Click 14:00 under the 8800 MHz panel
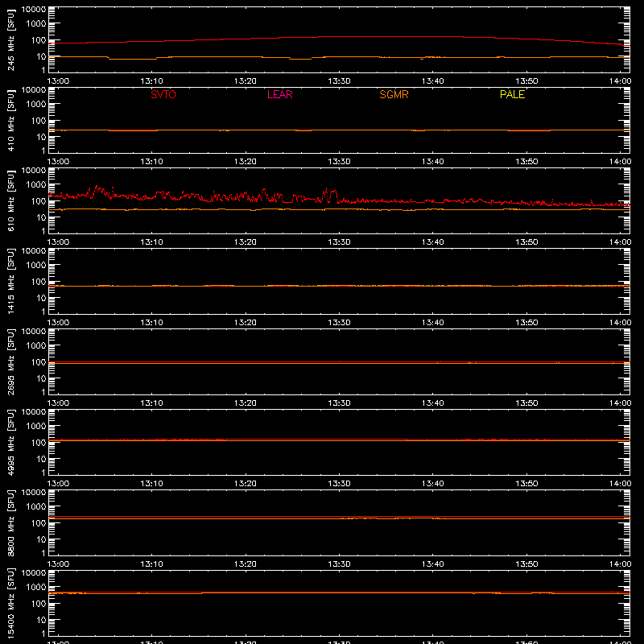 pos(620,564)
